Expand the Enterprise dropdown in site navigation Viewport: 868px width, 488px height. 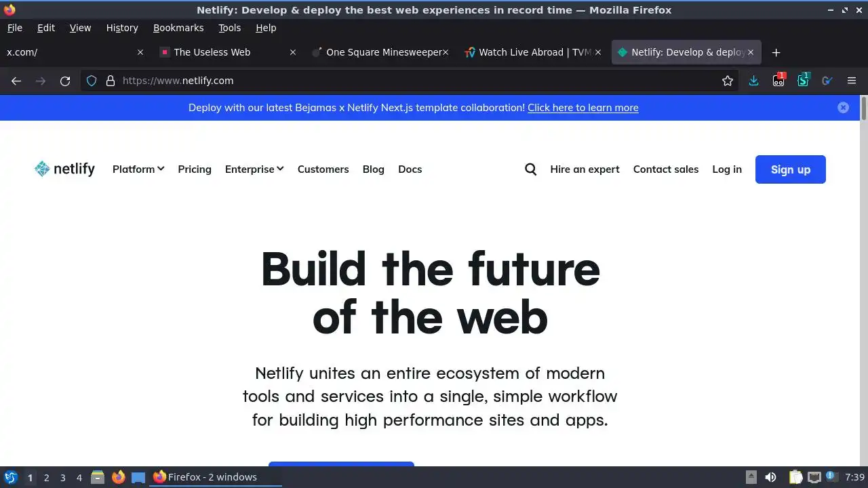pos(254,169)
